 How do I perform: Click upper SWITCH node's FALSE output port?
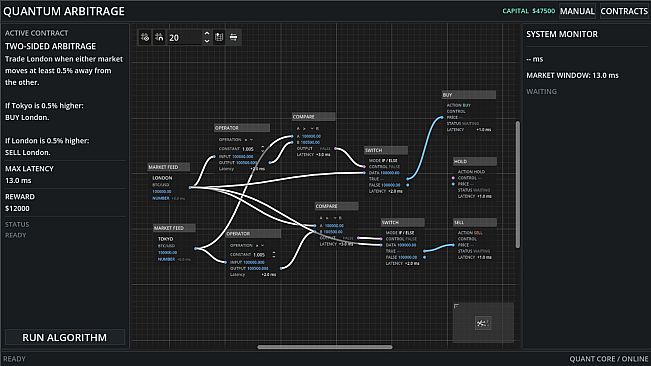pos(408,185)
